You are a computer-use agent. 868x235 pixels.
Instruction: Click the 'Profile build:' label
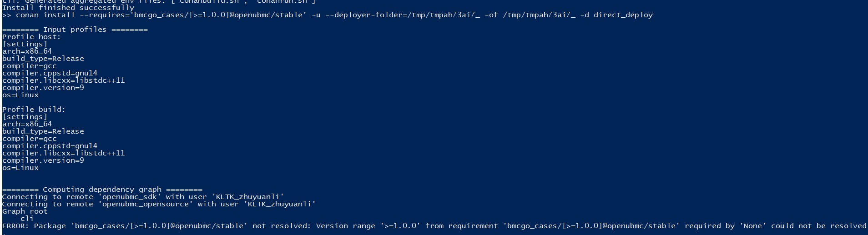point(34,110)
